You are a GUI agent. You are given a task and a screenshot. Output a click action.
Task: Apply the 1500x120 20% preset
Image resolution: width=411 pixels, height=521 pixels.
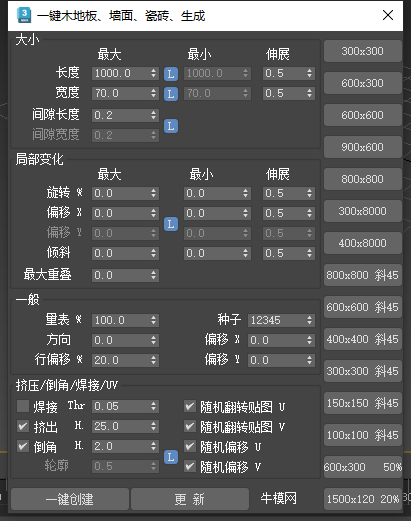pos(362,499)
